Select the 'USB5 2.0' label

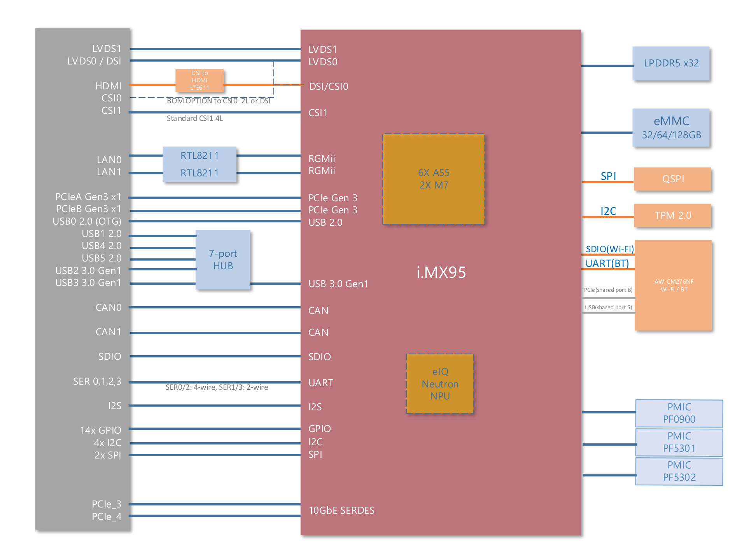pos(101,258)
